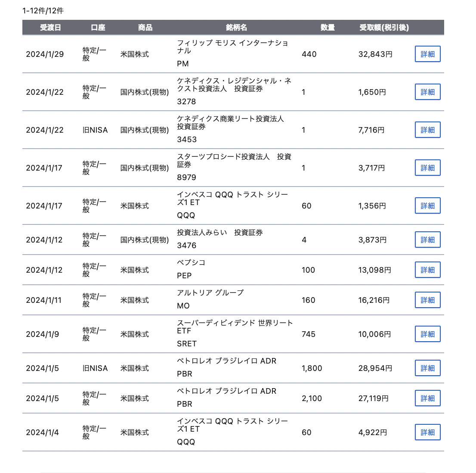Screen dimensions: 476x473
Task: Click the quantity 745
Action: 309,334
